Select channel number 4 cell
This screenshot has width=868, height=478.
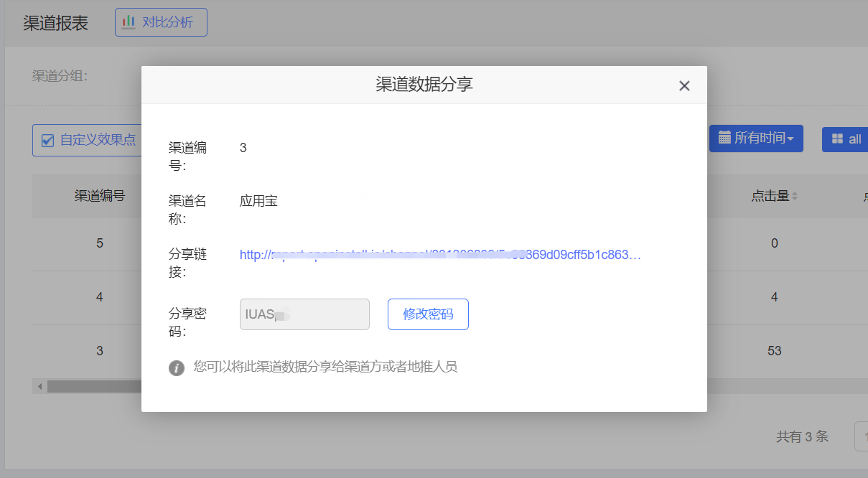click(100, 297)
